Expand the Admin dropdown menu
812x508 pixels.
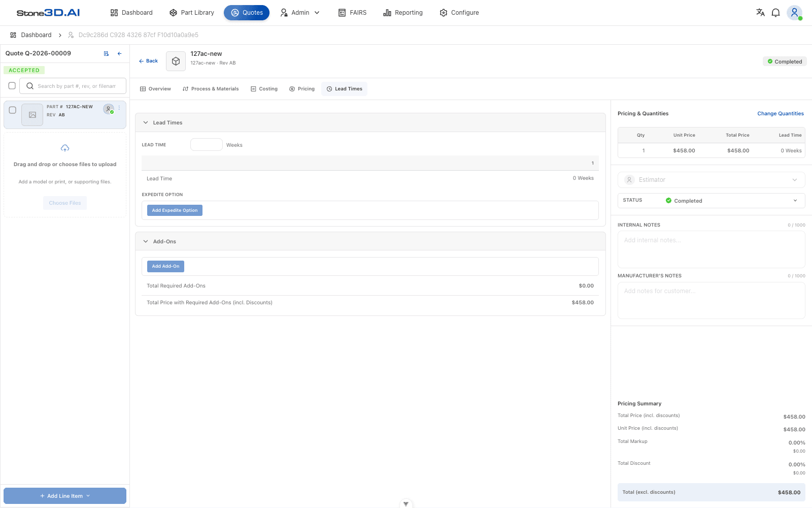pyautogui.click(x=300, y=13)
